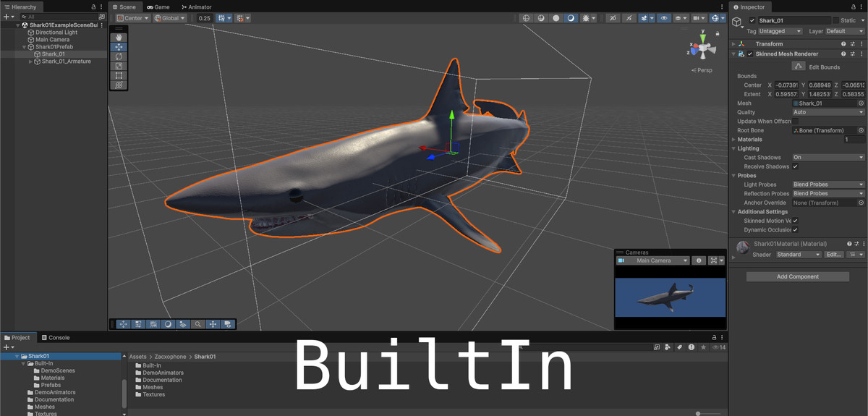
Task: Enable Update When Offscreen checkbox
Action: click(x=796, y=122)
